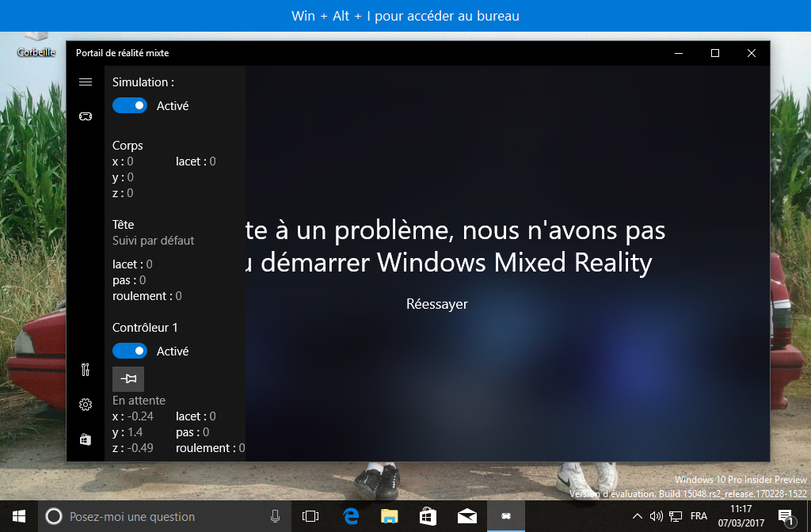Viewport: 811px width, 532px height.
Task: Maximize the Portail de réalité mixte window
Action: (715, 53)
